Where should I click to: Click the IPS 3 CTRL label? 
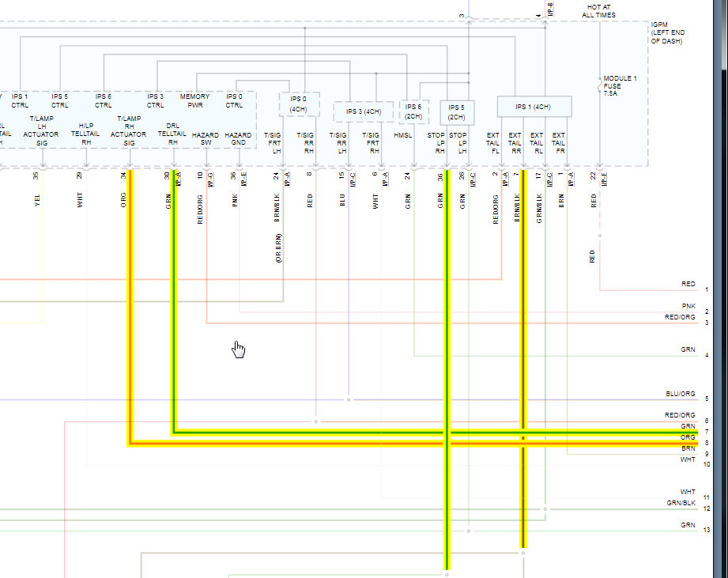point(156,100)
